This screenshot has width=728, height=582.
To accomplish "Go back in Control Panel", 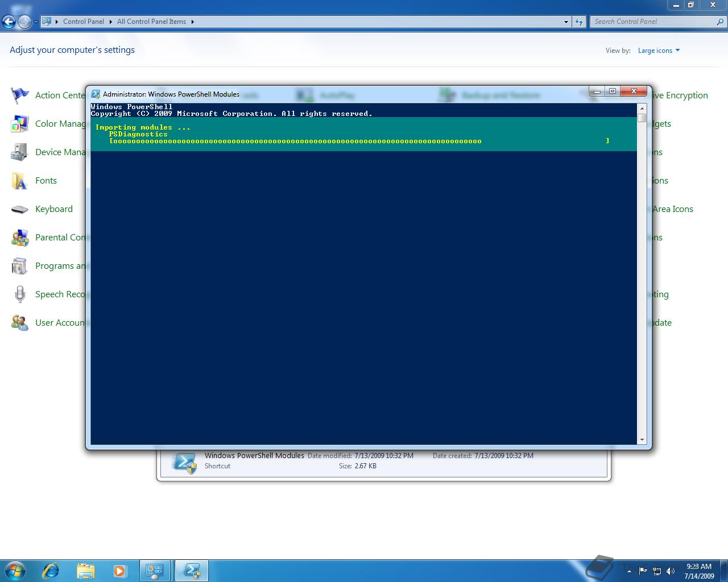I will [x=9, y=22].
